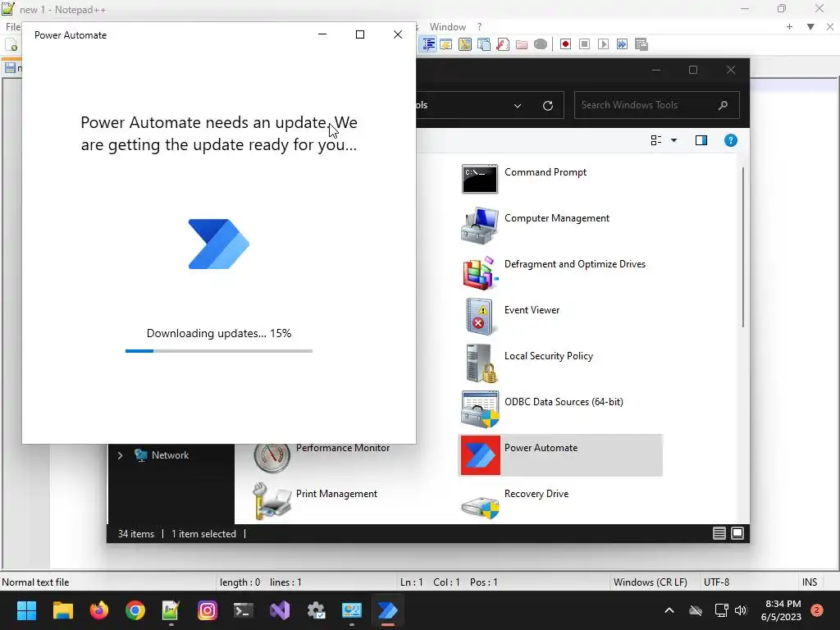Image resolution: width=840 pixels, height=630 pixels.
Task: Open notification badge showing 2
Action: point(816,610)
